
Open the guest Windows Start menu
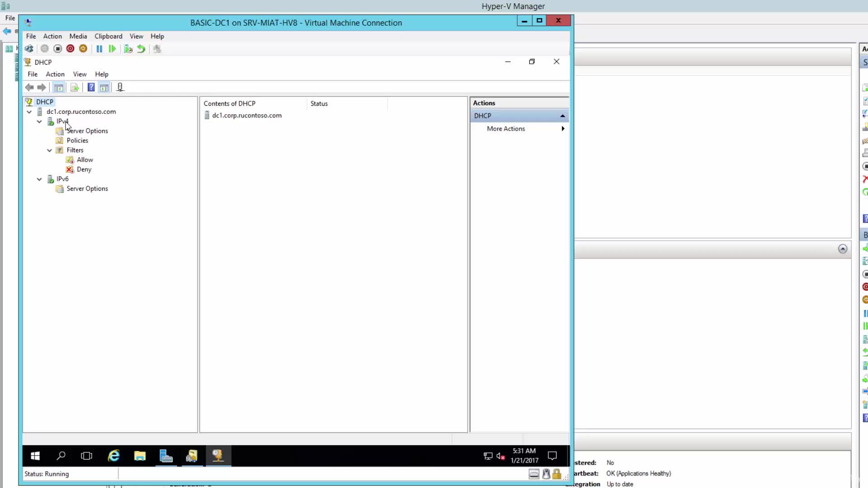tap(35, 456)
